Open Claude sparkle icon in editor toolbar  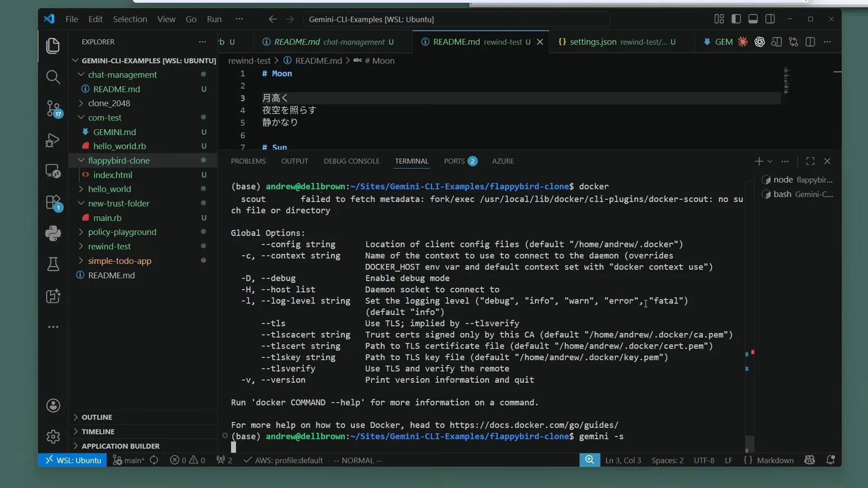tap(742, 42)
